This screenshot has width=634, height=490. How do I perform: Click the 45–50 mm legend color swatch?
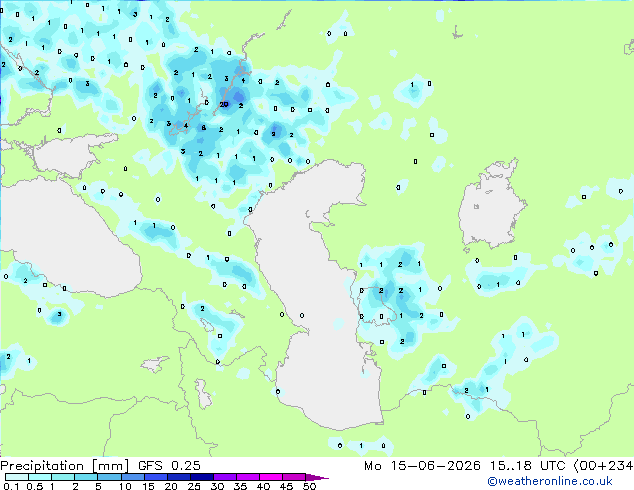(x=294, y=477)
